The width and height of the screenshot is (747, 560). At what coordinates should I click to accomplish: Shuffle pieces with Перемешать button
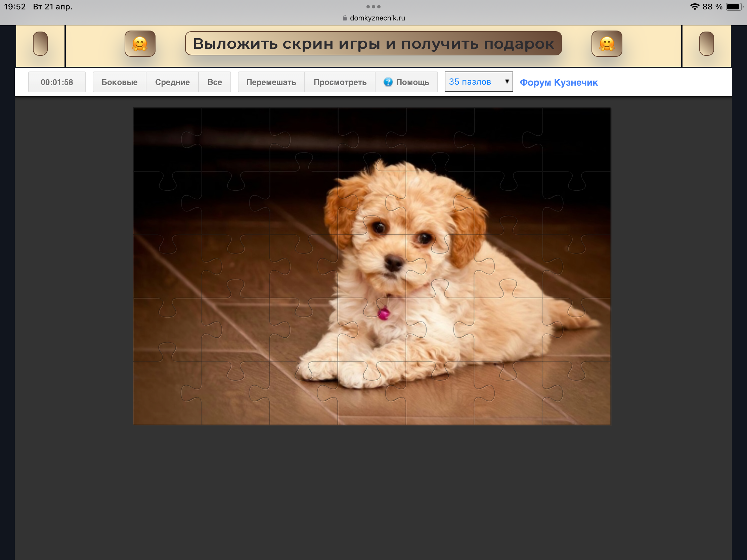[x=271, y=82]
